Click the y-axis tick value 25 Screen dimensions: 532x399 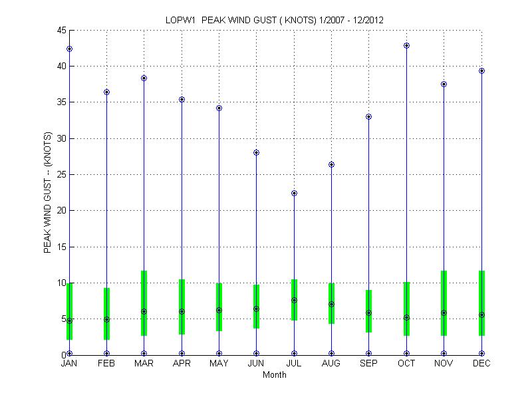click(62, 174)
